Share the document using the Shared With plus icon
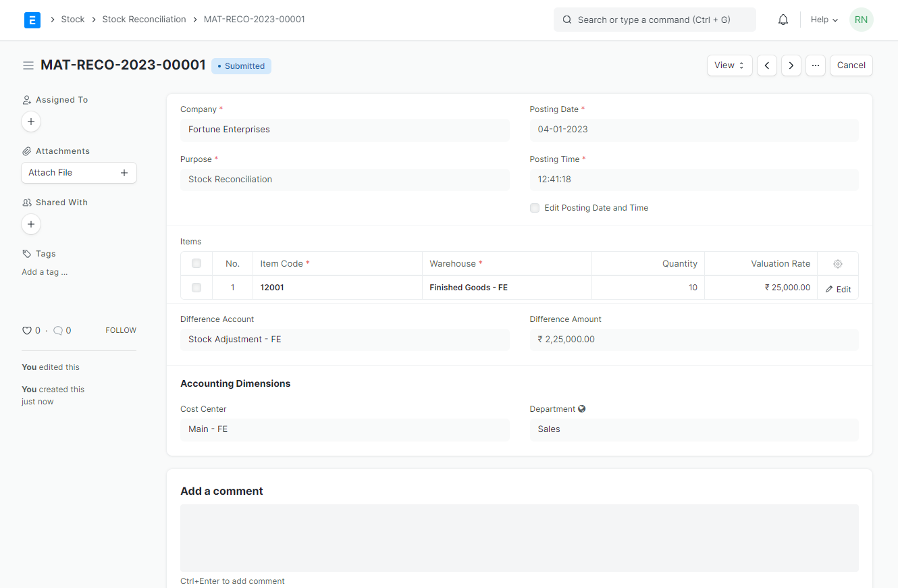Viewport: 898px width, 588px height. (x=31, y=223)
